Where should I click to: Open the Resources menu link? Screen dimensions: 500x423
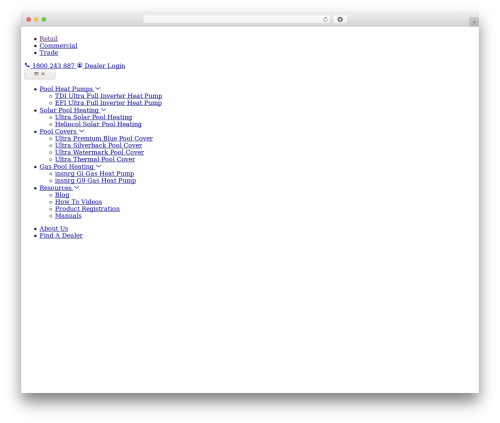(x=56, y=188)
